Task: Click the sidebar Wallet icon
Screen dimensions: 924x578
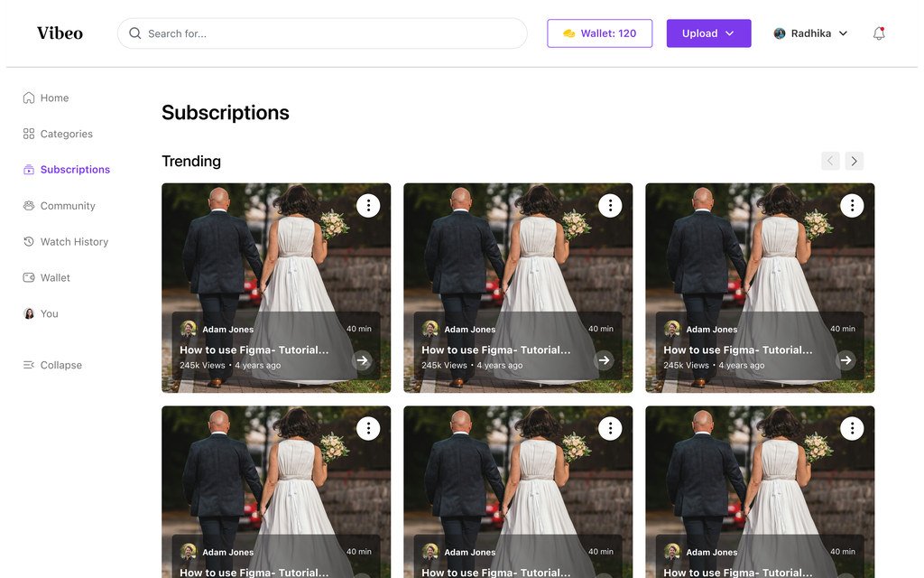Action: [28, 278]
